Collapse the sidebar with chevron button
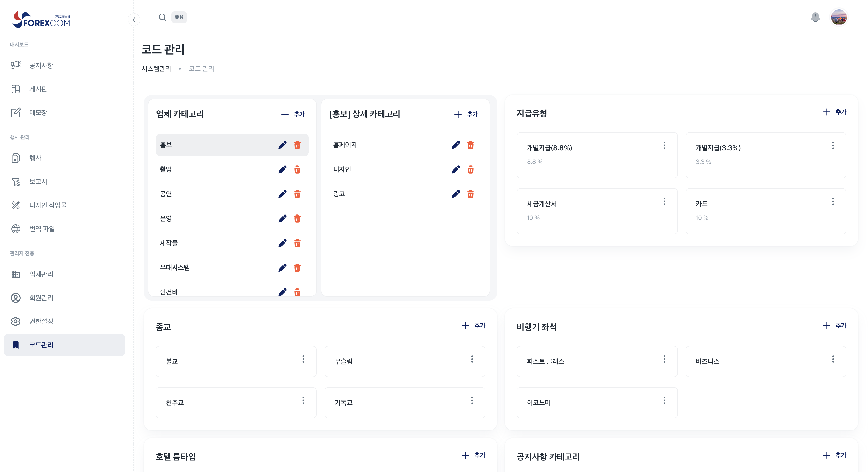 134,20
